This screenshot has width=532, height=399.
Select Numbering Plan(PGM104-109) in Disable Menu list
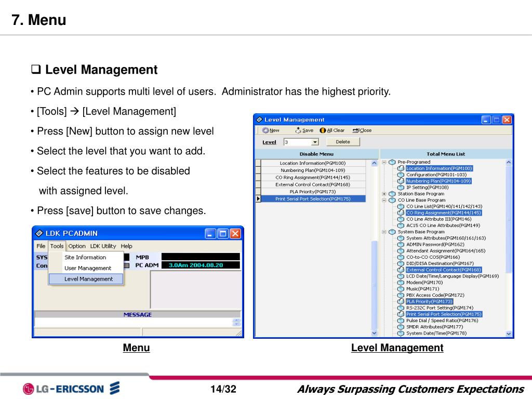tap(313, 170)
